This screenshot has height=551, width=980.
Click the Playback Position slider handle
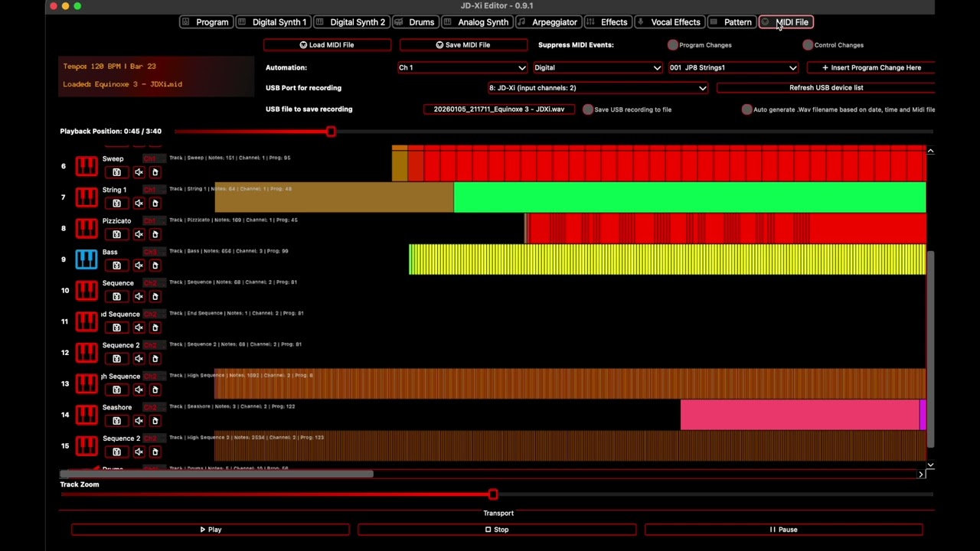(x=331, y=132)
